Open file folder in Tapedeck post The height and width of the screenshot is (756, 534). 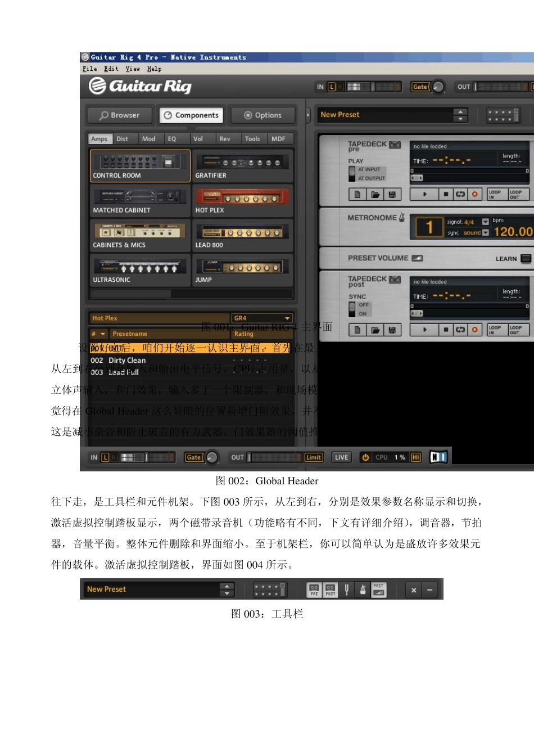pos(375,330)
